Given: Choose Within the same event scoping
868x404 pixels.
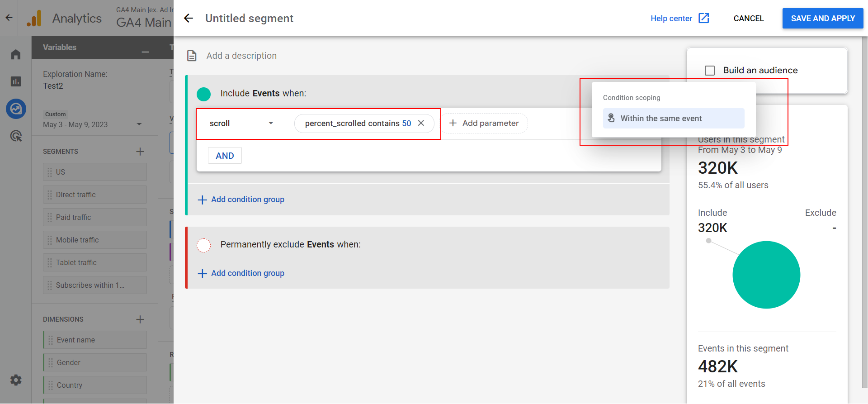Looking at the screenshot, I should point(673,119).
